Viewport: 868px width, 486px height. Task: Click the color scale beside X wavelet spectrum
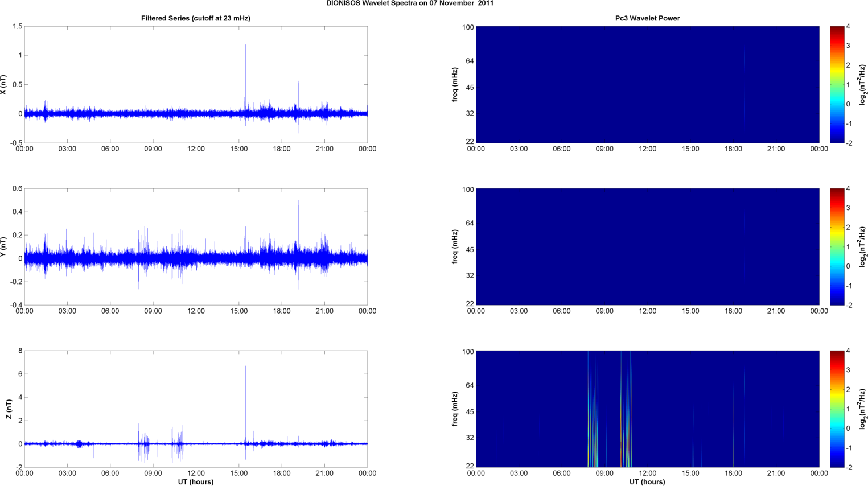[837, 85]
